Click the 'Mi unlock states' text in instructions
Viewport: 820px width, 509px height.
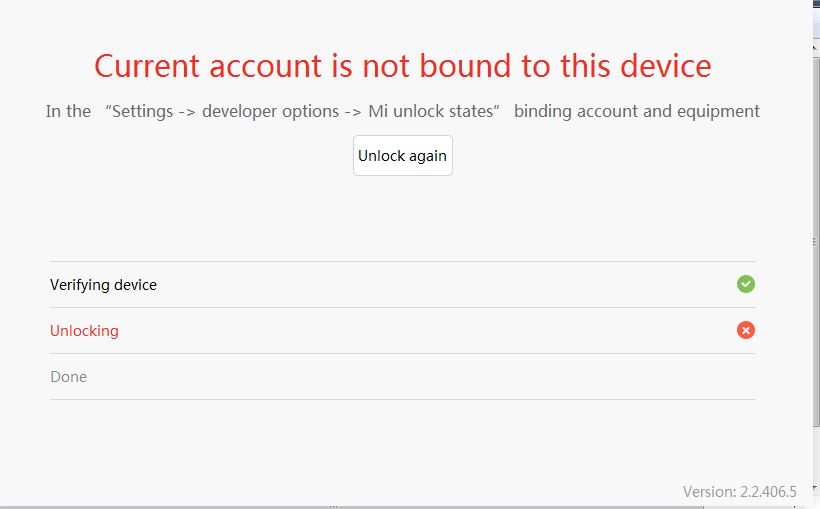point(432,111)
